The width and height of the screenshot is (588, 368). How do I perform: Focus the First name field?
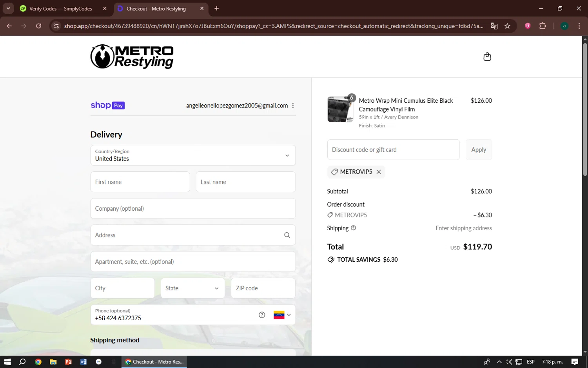(140, 182)
